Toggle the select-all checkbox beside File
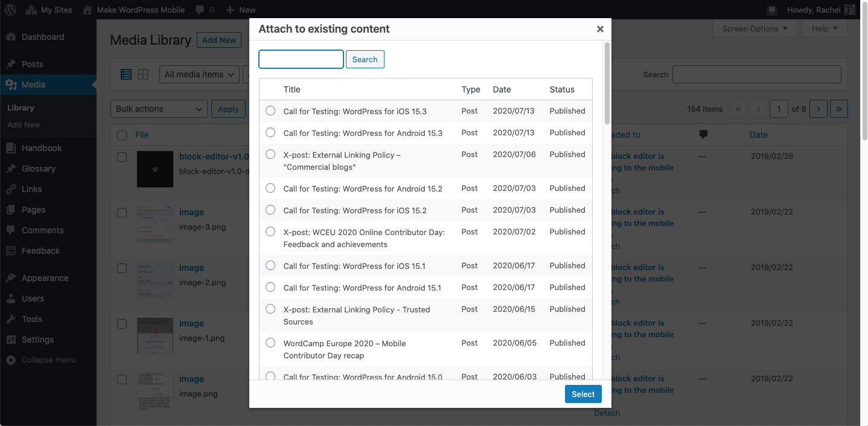The height and width of the screenshot is (426, 868). (122, 135)
